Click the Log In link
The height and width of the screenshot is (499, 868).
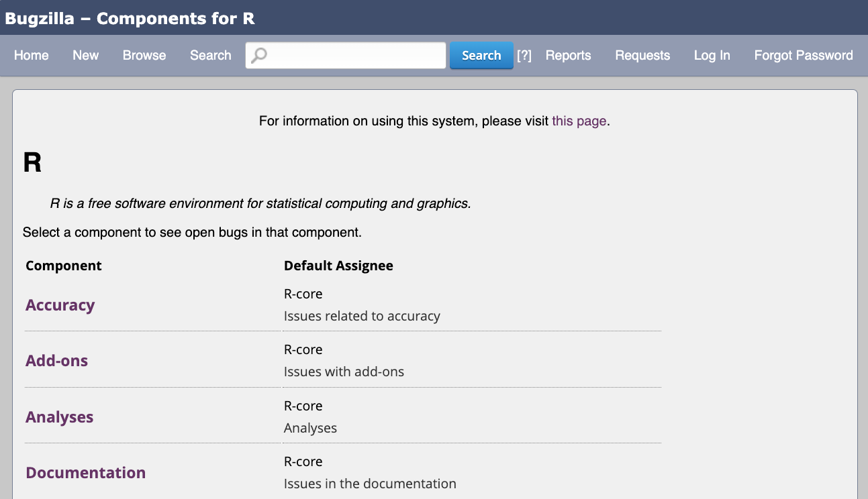click(x=712, y=56)
